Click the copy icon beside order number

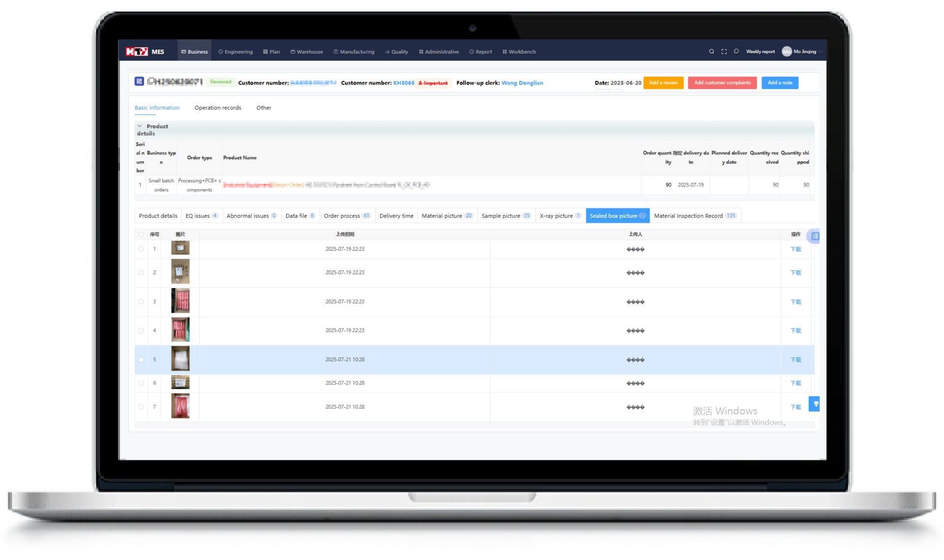pos(151,81)
